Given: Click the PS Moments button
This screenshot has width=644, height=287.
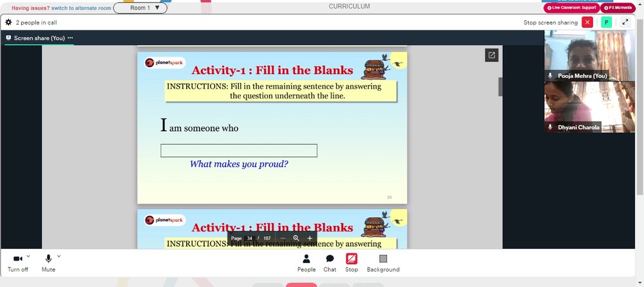Looking at the screenshot, I should (x=618, y=8).
